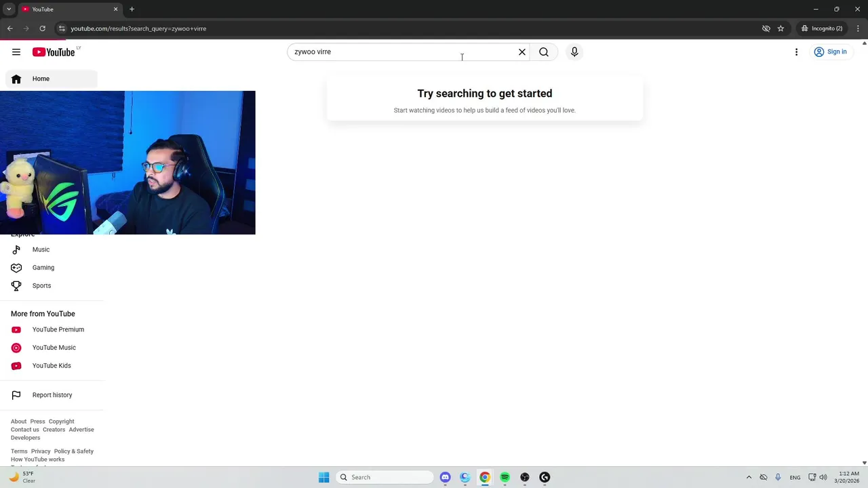Image resolution: width=868 pixels, height=488 pixels.
Task: Click How YouTube works link
Action: click(37, 460)
